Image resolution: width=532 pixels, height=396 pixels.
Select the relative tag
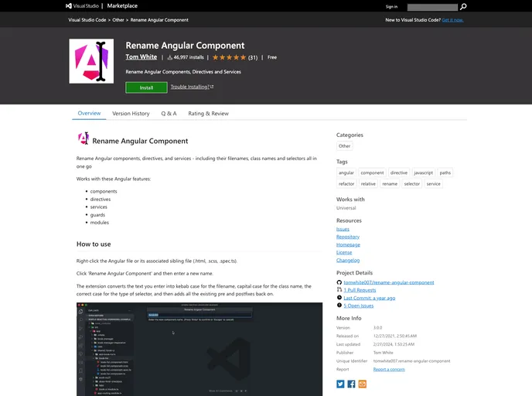[x=368, y=183]
